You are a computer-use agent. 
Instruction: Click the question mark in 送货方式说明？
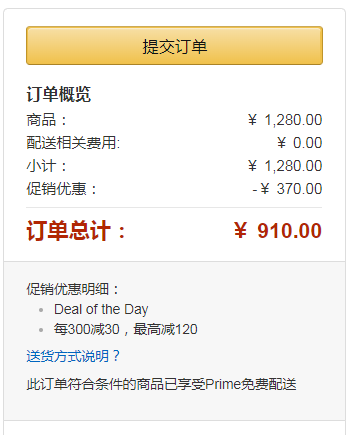[116, 356]
